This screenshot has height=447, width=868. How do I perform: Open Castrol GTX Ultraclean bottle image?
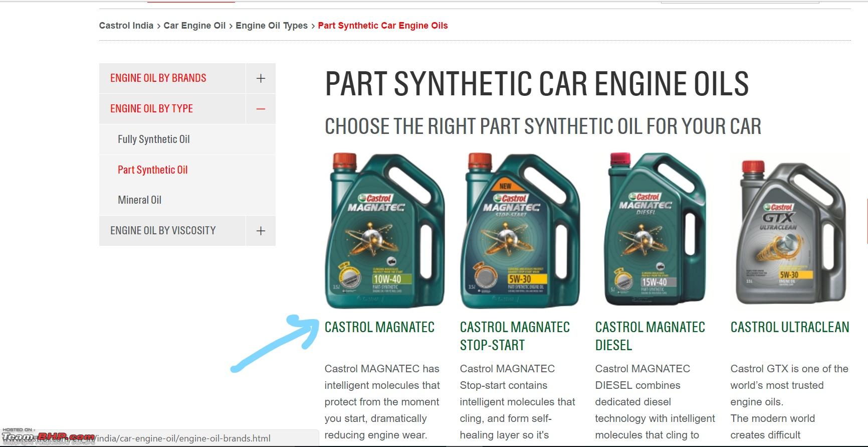tap(791, 232)
